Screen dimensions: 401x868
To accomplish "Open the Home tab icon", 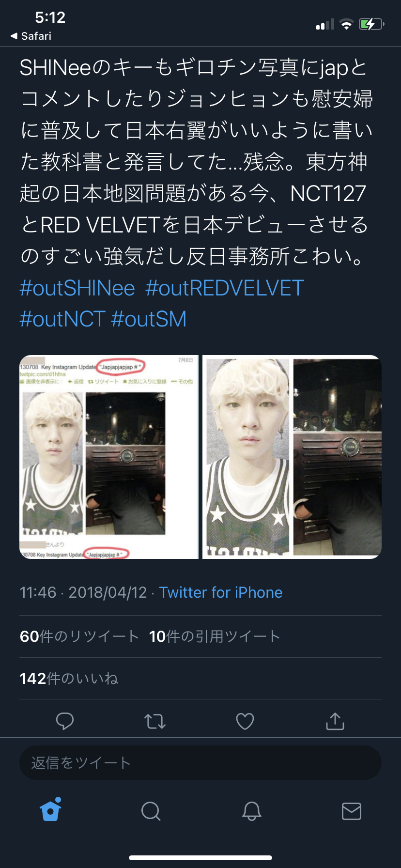I will pos(51,810).
